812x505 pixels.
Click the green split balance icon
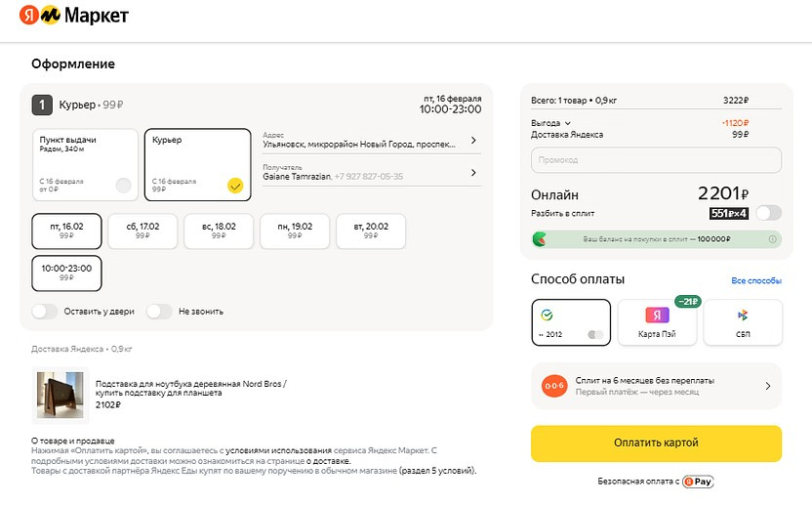(x=540, y=238)
